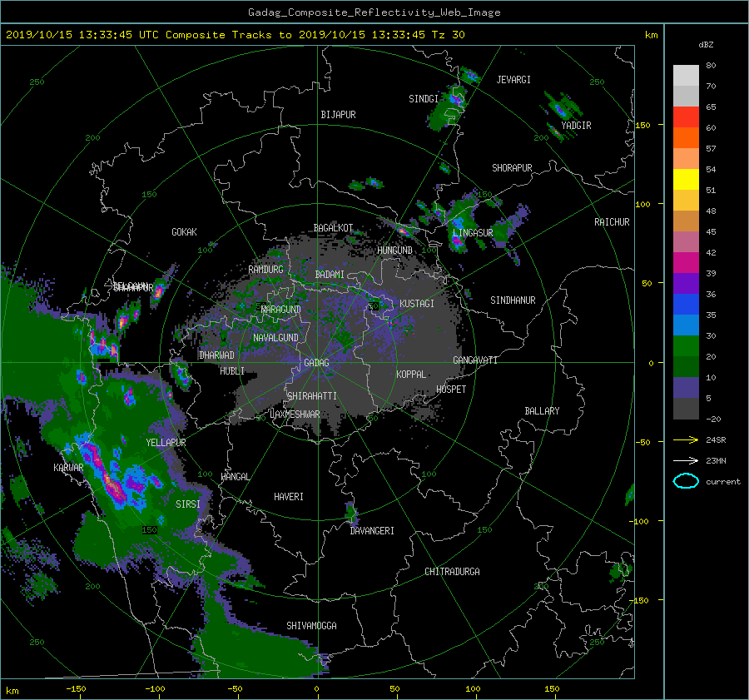Image resolution: width=749 pixels, height=700 pixels.
Task: Click the JEVARGI city label
Action: click(x=513, y=80)
